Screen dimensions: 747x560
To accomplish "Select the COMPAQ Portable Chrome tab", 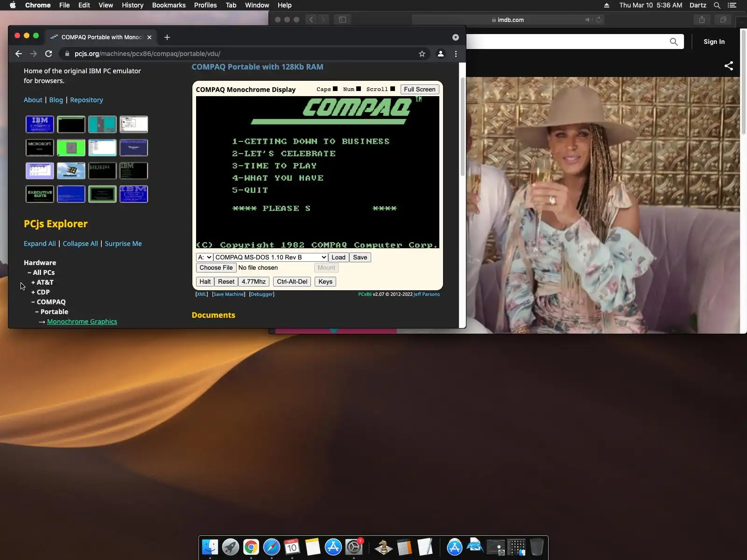I will [101, 37].
